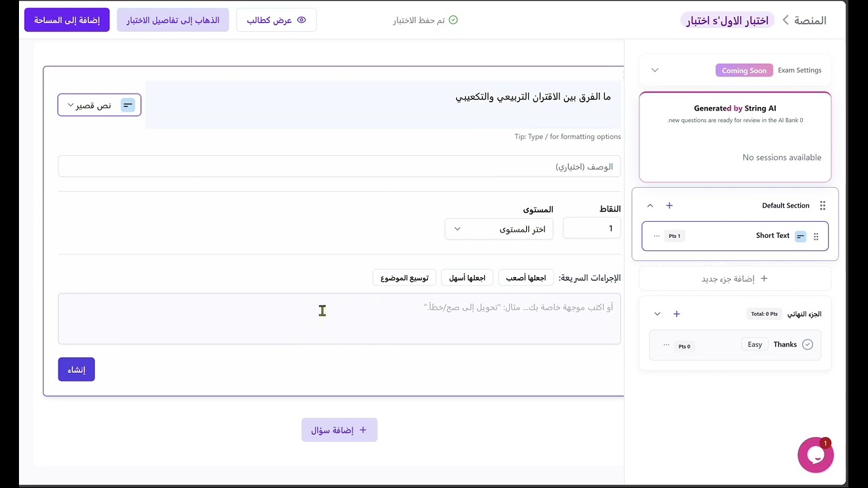
Task: Open the اختر المستوى level dropdown
Action: [x=499, y=229]
